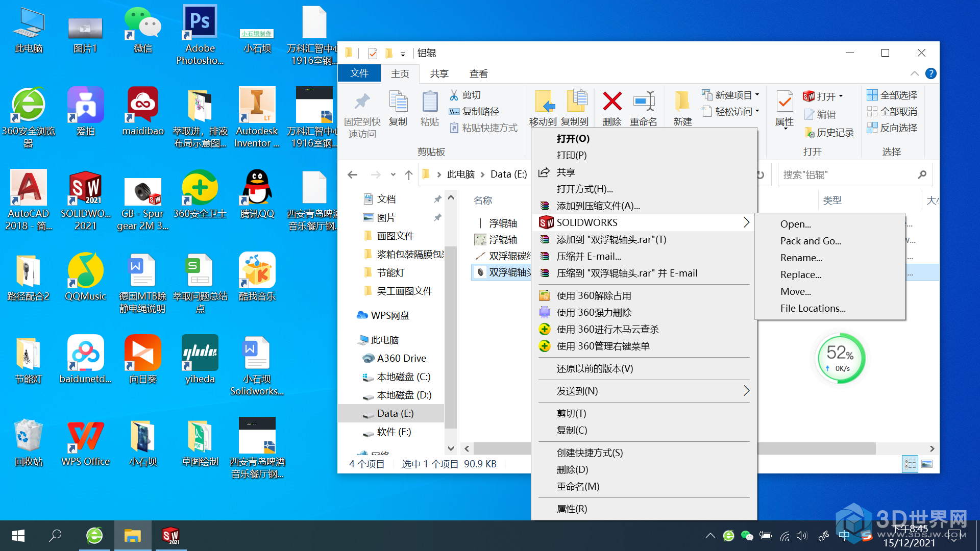The height and width of the screenshot is (551, 980).
Task: Open recent locations dropdown arrow
Action: tap(393, 174)
